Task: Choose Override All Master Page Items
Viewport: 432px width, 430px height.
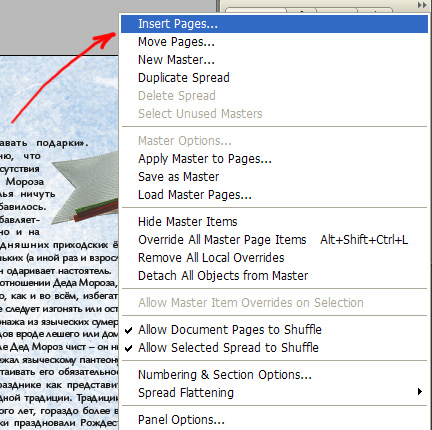Action: [274, 240]
